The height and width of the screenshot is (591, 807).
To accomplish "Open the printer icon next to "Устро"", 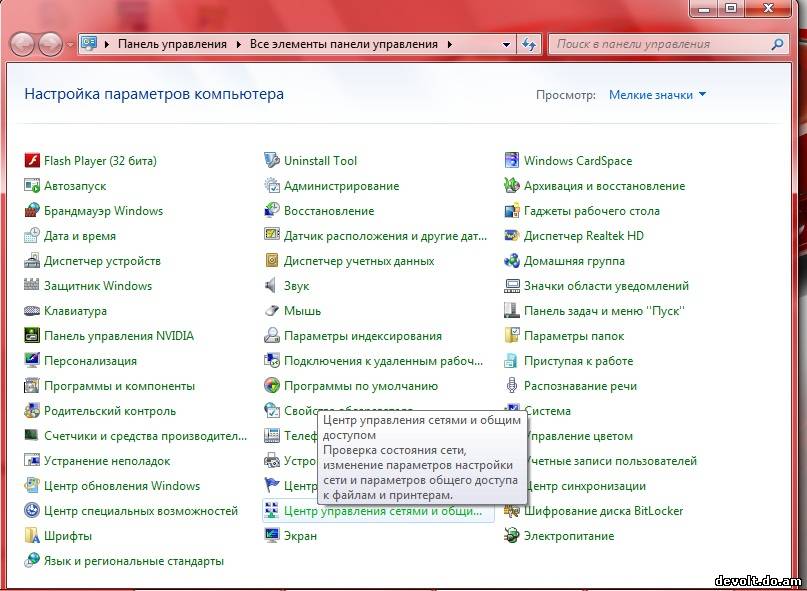I will point(272,460).
